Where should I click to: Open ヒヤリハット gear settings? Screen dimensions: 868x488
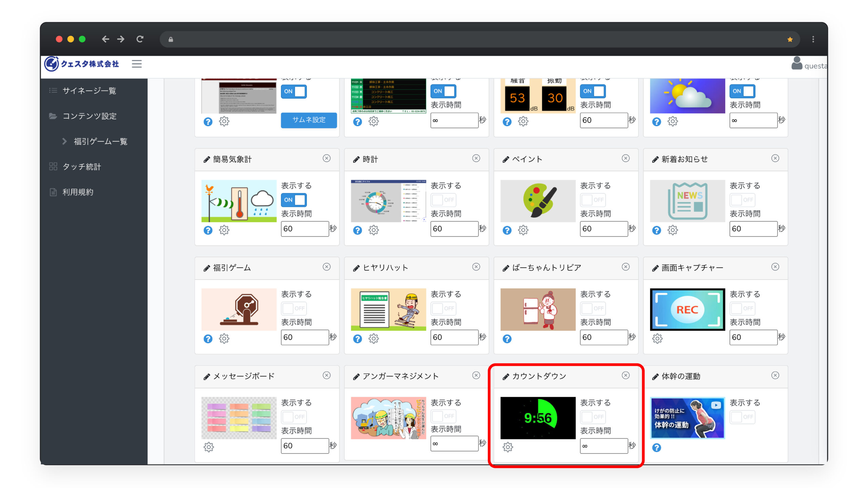pos(374,339)
